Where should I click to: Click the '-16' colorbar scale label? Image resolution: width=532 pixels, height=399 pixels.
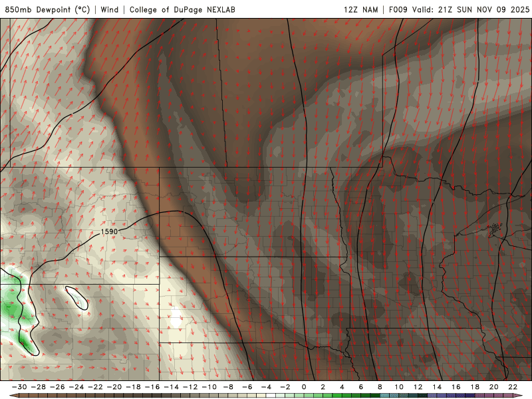point(152,387)
